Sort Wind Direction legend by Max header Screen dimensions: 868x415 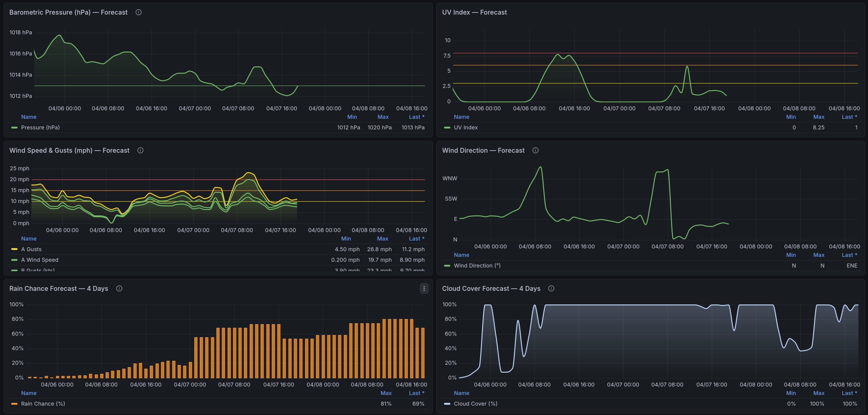pos(818,255)
